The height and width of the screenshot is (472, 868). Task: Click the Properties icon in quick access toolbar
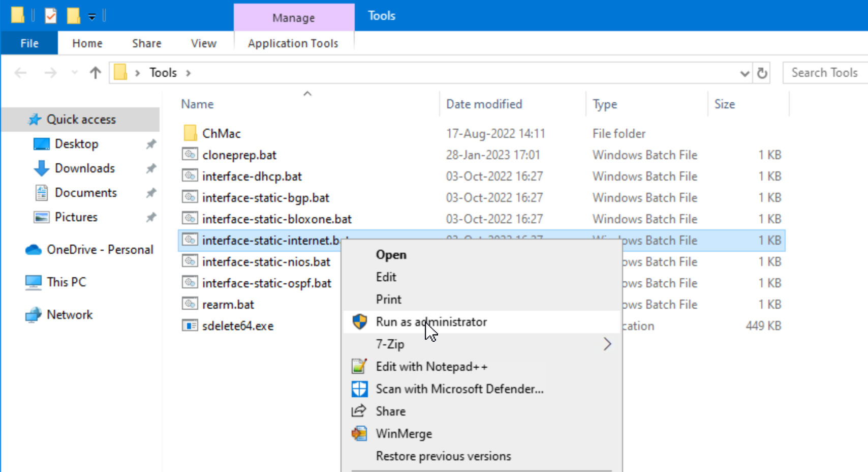[51, 16]
